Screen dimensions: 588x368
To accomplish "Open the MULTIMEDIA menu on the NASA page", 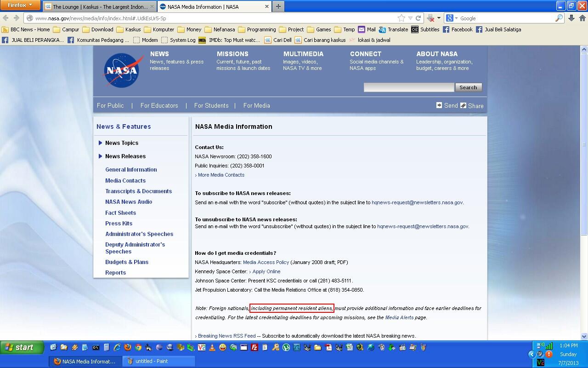I will pos(303,54).
